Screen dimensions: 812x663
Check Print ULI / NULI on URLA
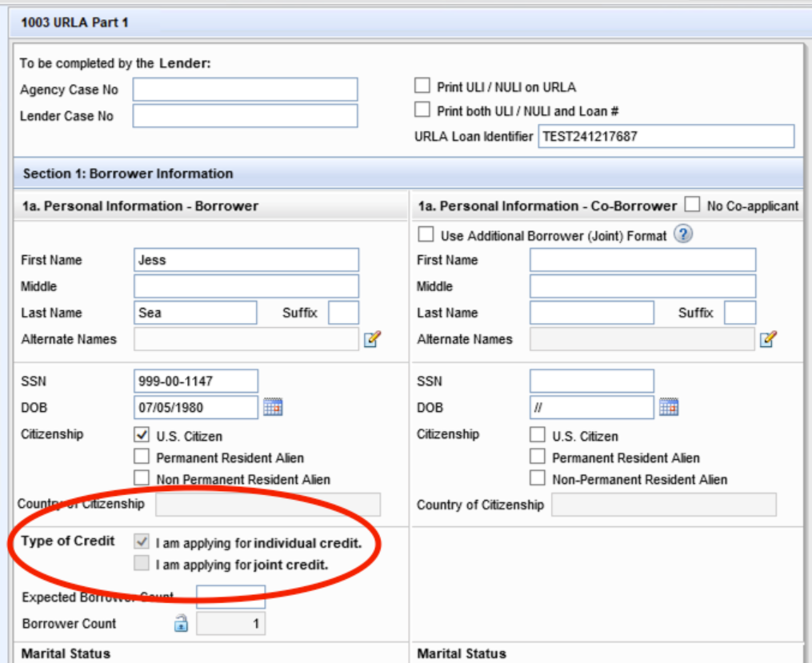pos(422,86)
